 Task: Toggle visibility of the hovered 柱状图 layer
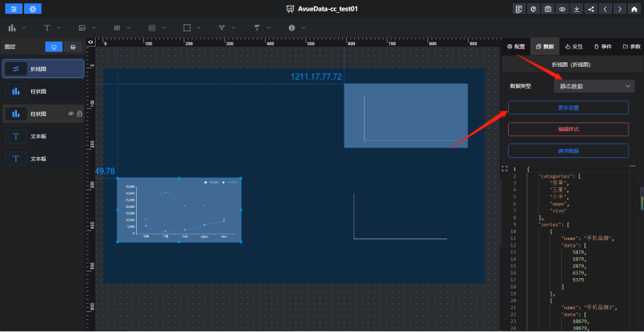point(71,114)
